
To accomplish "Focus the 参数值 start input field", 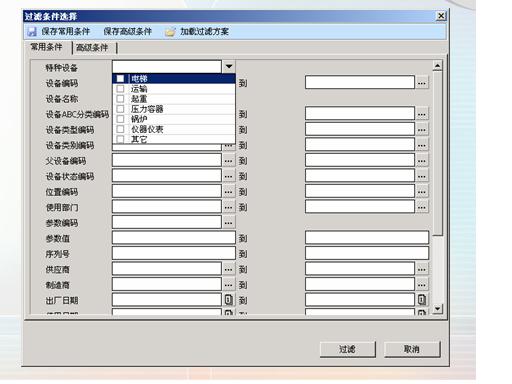I will pyautogui.click(x=174, y=238).
